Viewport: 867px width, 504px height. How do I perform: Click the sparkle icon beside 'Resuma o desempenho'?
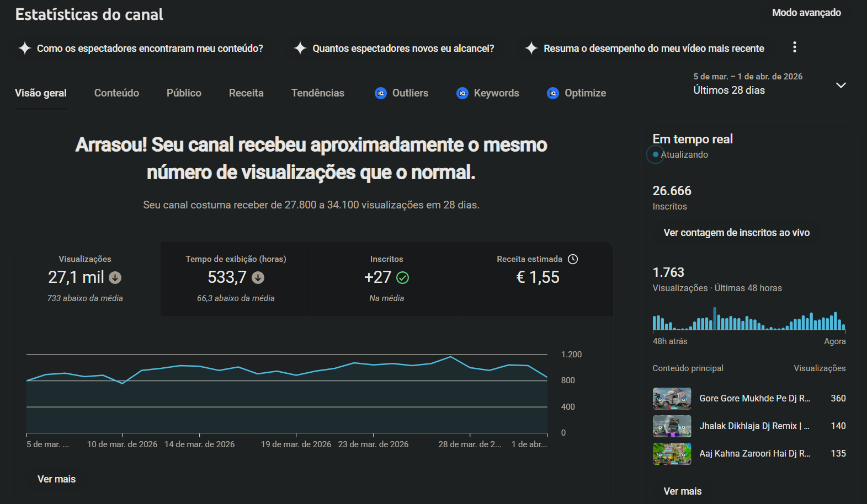[531, 48]
